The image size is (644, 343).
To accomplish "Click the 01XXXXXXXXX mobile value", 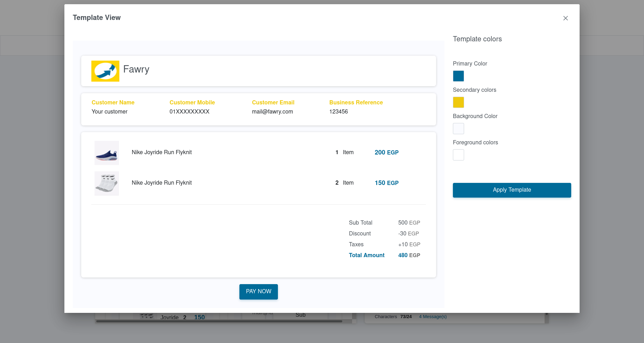I will (189, 111).
